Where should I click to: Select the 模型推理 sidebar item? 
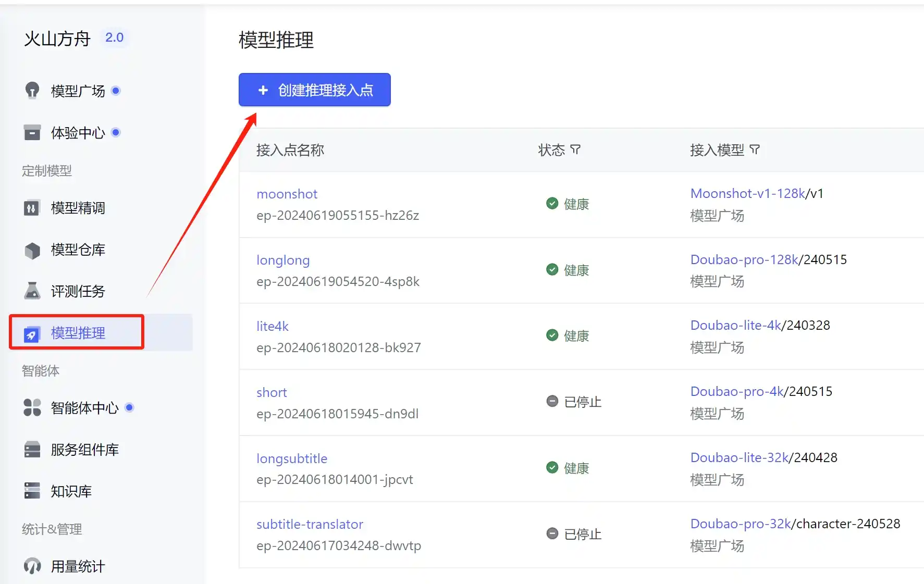(101, 332)
